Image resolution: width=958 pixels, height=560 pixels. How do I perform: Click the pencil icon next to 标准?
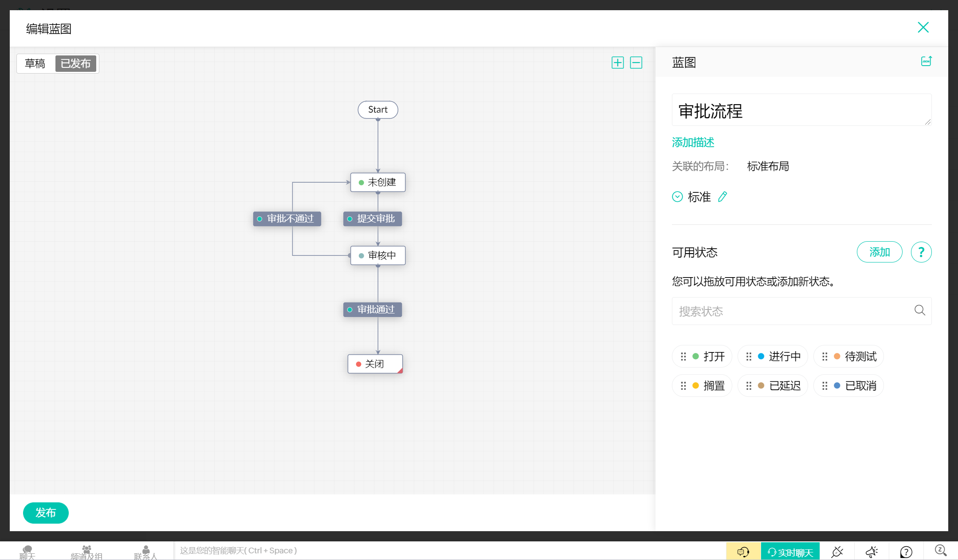point(722,196)
